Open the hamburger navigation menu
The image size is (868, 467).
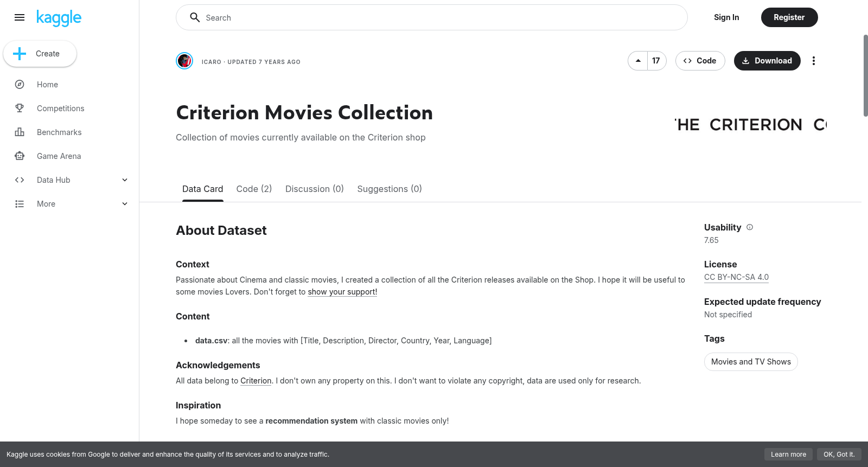point(20,17)
